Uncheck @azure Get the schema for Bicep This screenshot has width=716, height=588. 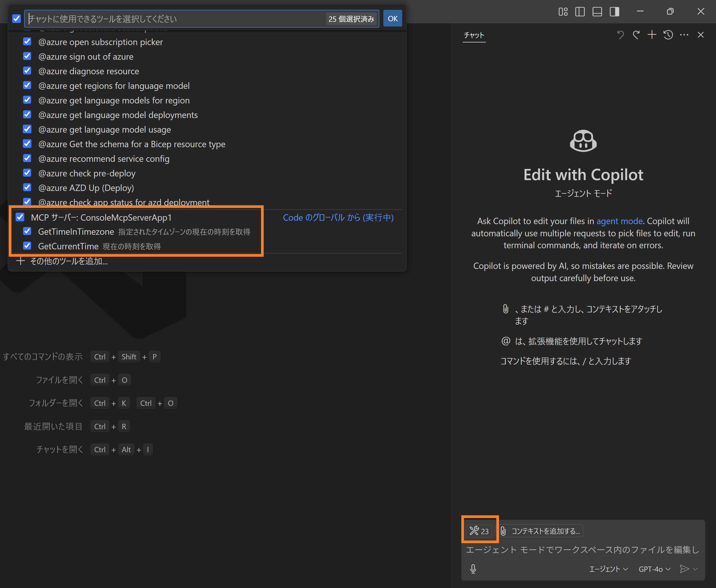(27, 143)
